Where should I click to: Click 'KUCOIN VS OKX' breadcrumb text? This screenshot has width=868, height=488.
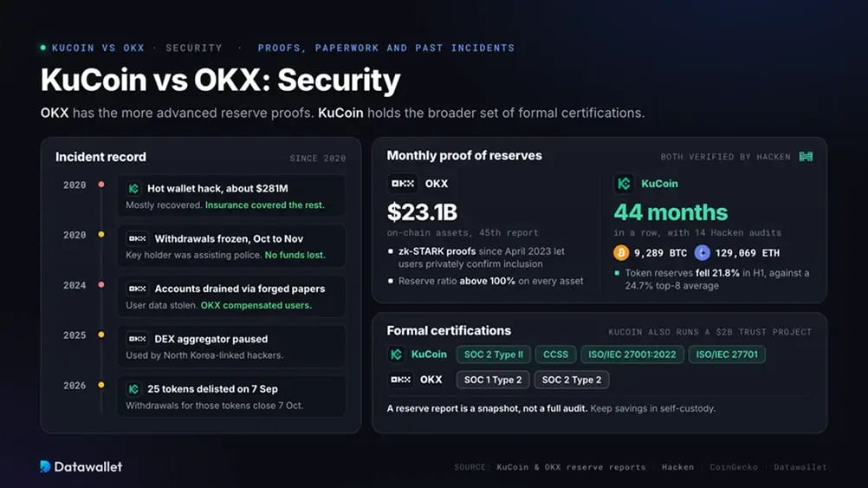[x=98, y=49]
